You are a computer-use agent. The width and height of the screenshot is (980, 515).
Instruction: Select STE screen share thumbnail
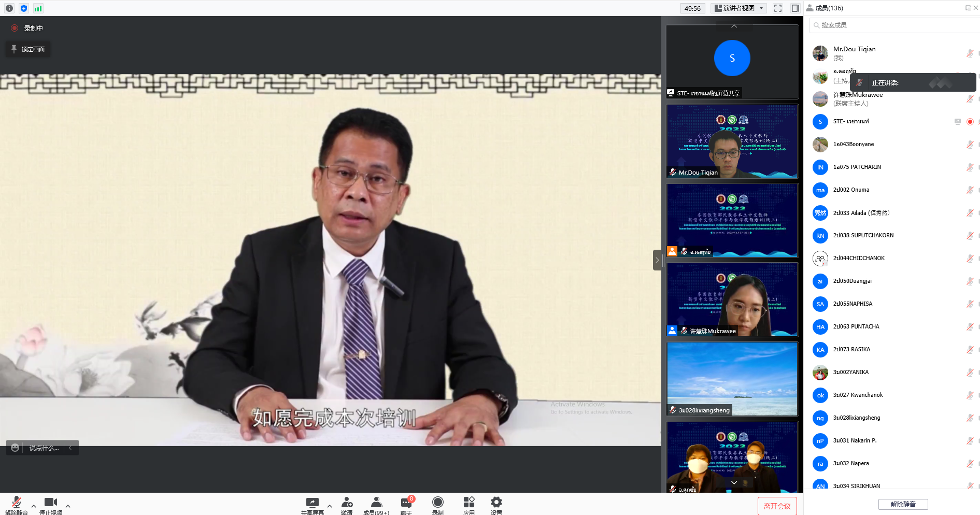pyautogui.click(x=732, y=62)
